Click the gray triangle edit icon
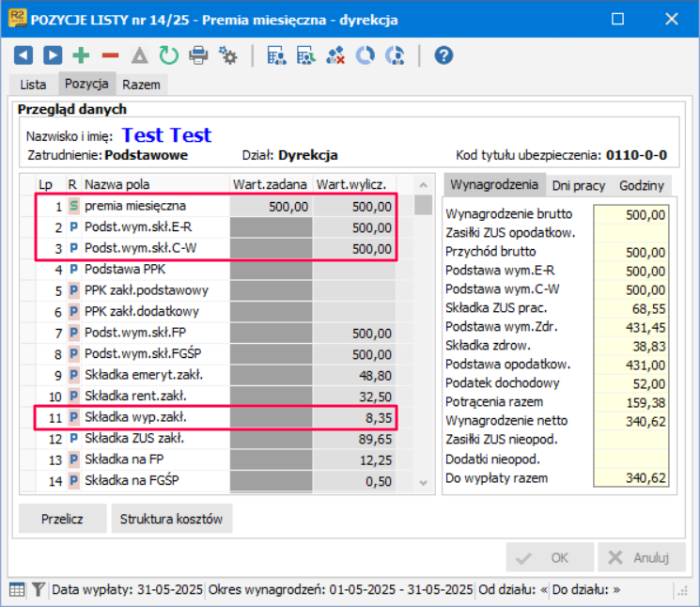This screenshot has width=700, height=607. click(x=140, y=55)
